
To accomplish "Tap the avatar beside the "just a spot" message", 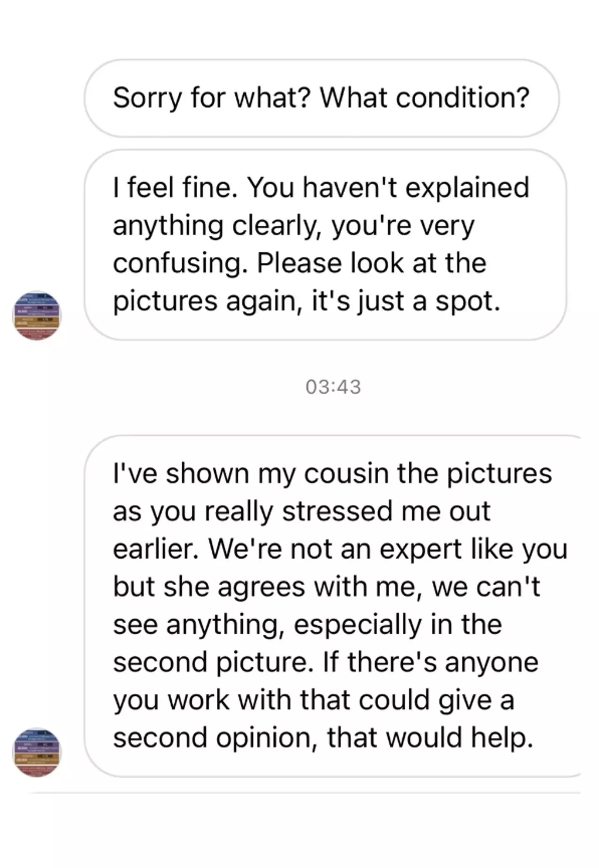I will (37, 316).
